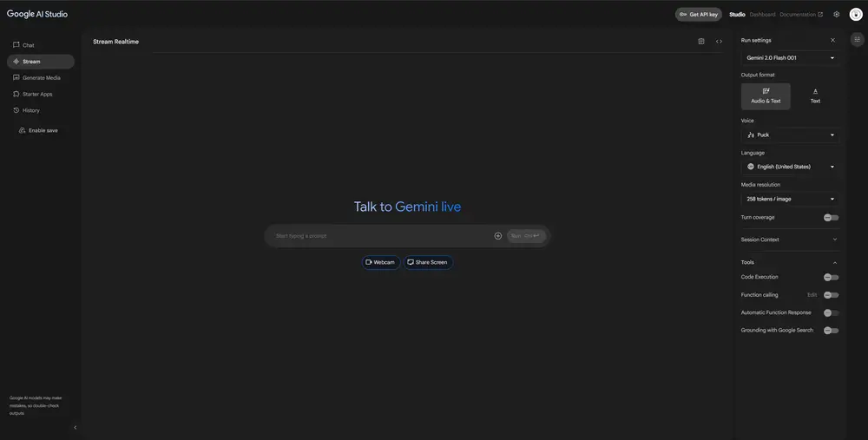Click the Stream Realtime title

pyautogui.click(x=115, y=42)
